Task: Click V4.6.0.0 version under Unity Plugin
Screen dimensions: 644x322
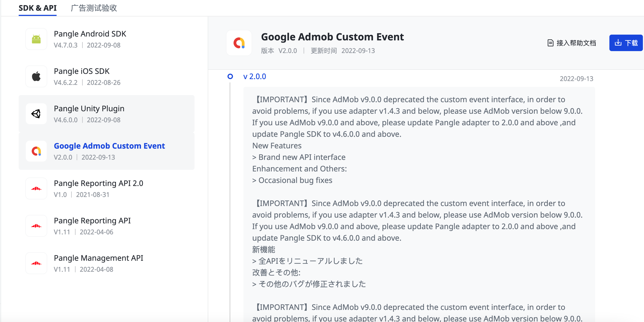Action: click(66, 120)
